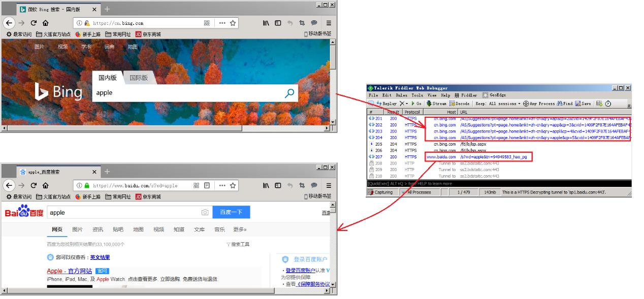Click the Fiddler QuickExec command box
This screenshot has width=644, height=299.
[x=499, y=184]
